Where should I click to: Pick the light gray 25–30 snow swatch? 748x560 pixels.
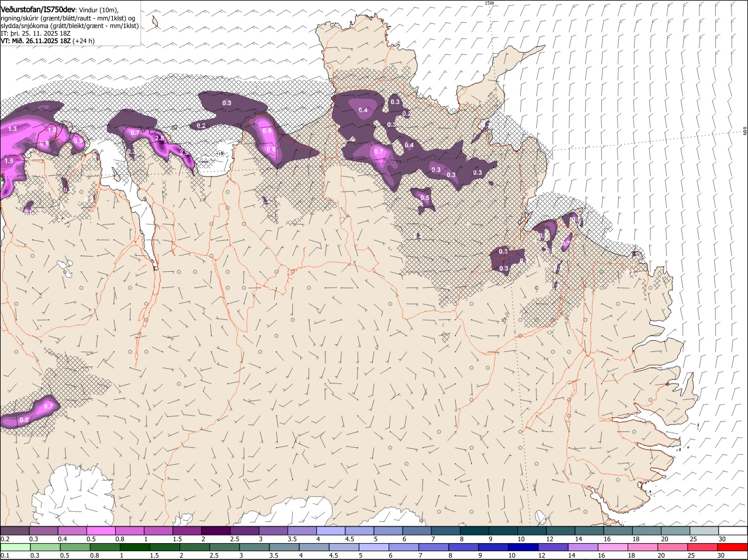coord(704,531)
